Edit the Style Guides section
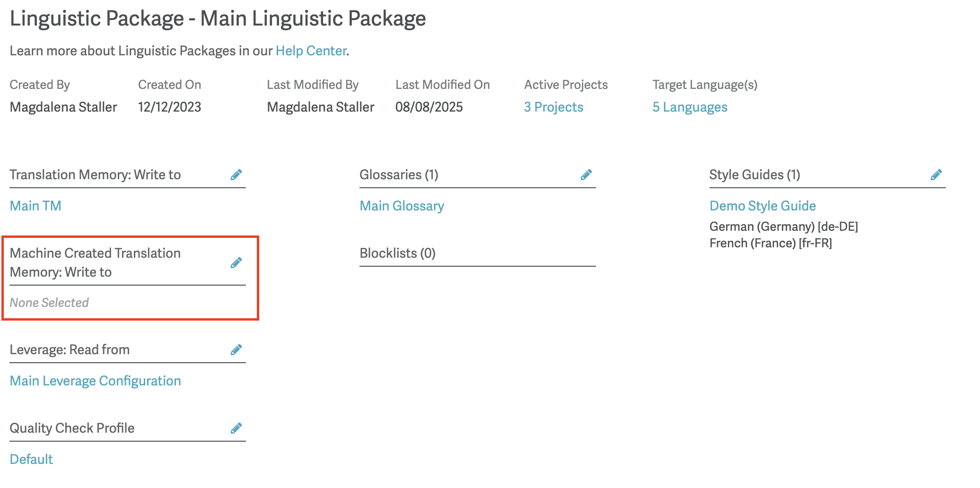The image size is (980, 488). point(936,175)
